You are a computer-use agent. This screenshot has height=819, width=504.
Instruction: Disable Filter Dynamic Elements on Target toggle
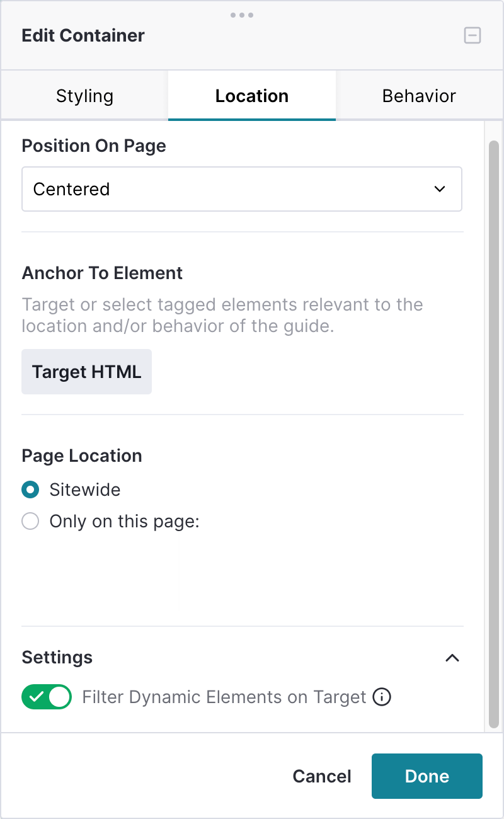(47, 697)
